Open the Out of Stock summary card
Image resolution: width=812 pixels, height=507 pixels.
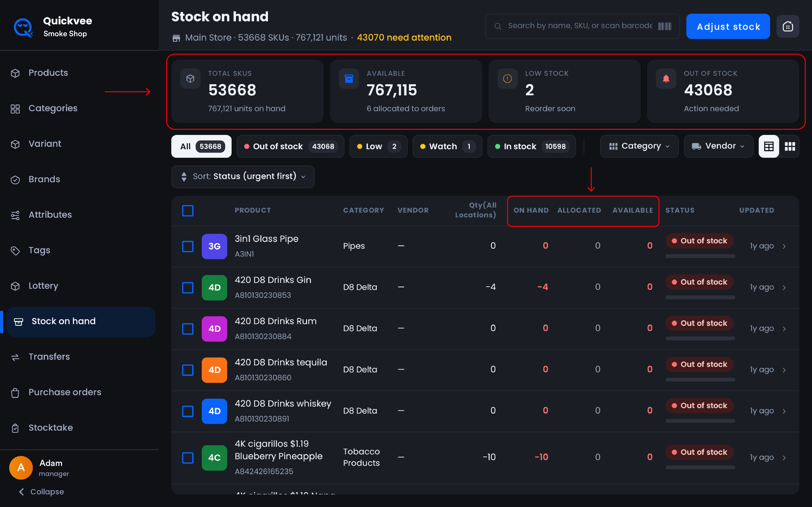point(723,91)
